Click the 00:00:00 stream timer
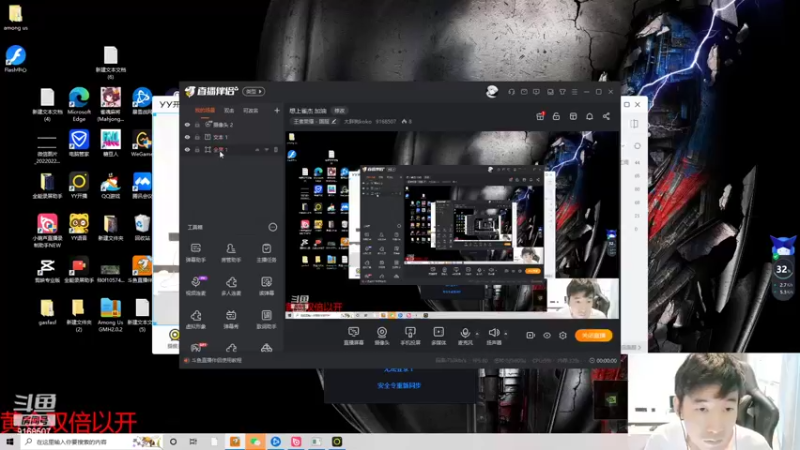Image resolution: width=800 pixels, height=450 pixels. pos(603,360)
